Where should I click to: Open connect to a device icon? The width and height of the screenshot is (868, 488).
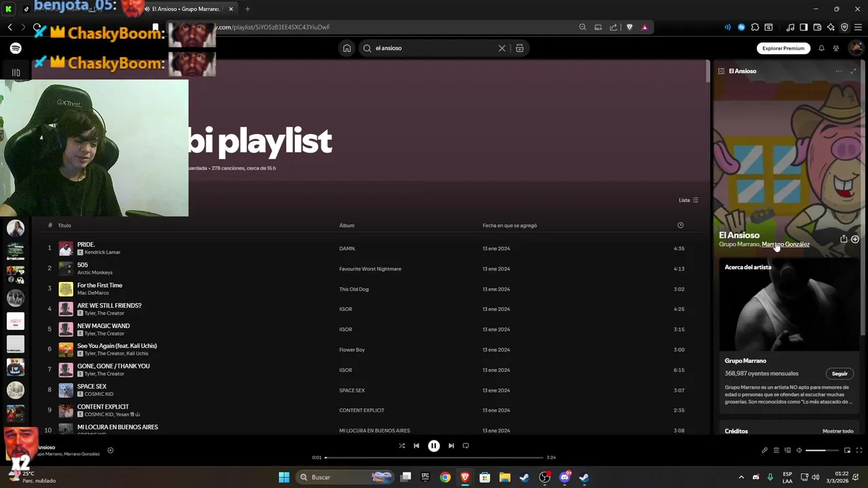[x=787, y=451]
